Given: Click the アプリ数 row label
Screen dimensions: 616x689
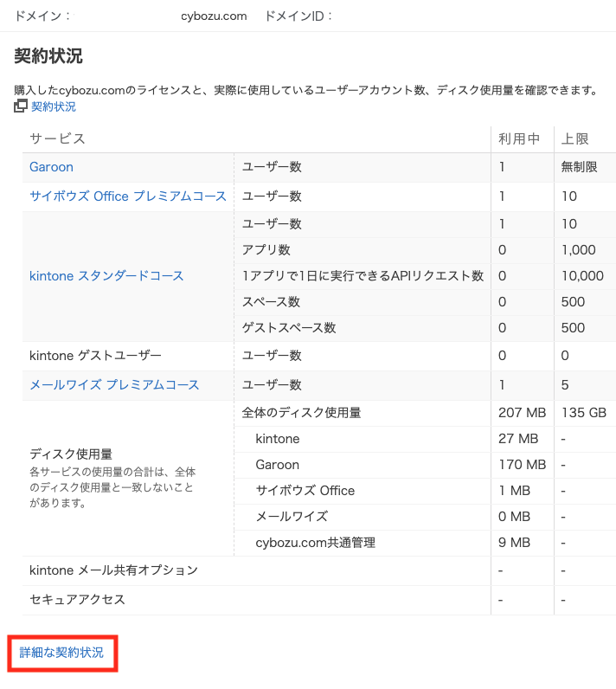Looking at the screenshot, I should point(266,250).
